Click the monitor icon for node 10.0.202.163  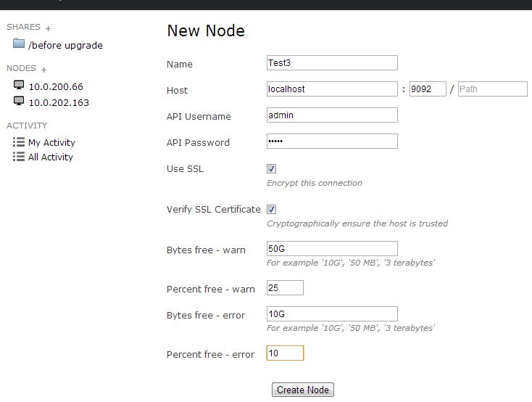pos(19,101)
